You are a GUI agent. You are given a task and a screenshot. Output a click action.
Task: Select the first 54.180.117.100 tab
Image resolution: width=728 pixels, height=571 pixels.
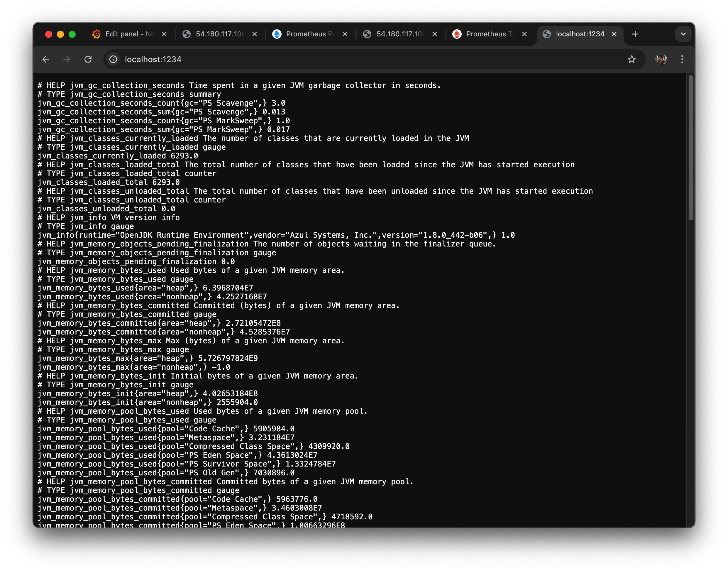click(x=219, y=34)
